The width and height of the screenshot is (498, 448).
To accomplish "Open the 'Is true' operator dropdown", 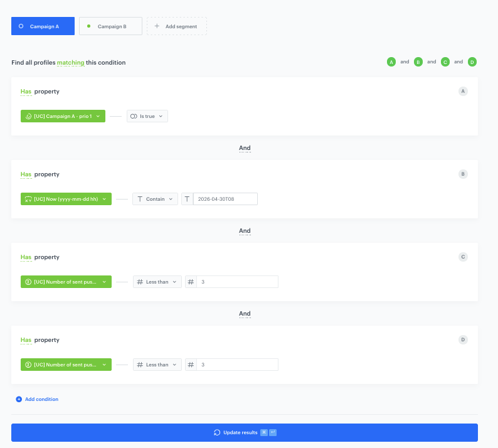I will (x=147, y=116).
